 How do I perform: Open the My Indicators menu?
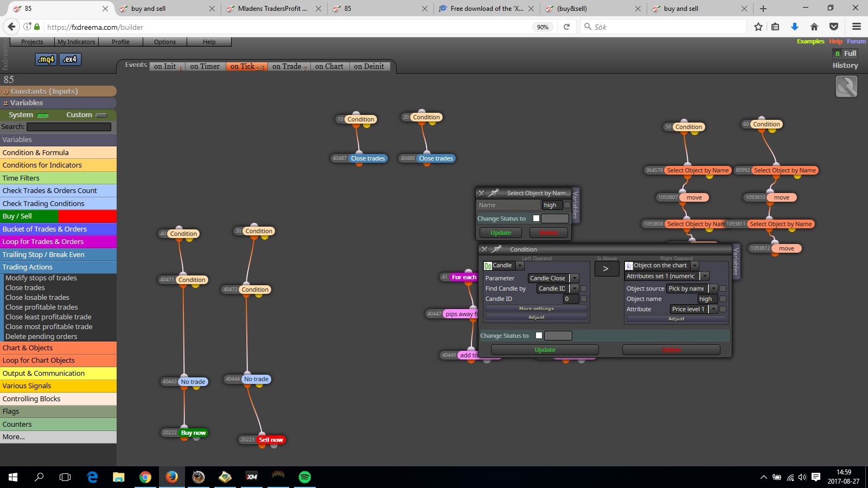tap(76, 42)
